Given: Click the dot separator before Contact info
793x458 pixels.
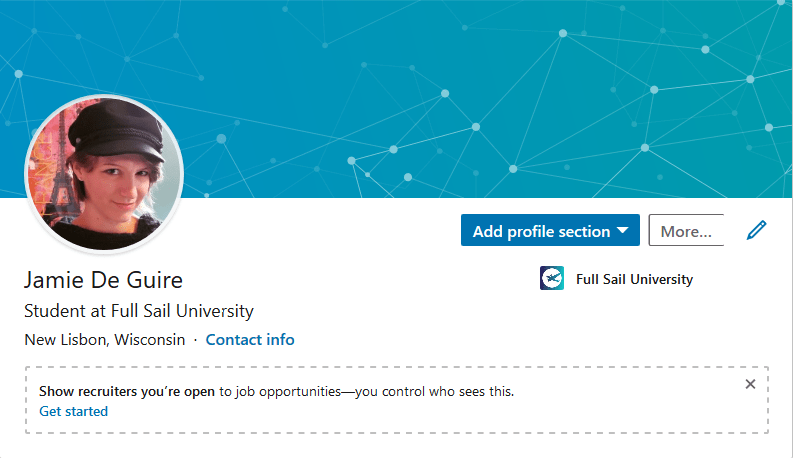Looking at the screenshot, I should click(195, 339).
